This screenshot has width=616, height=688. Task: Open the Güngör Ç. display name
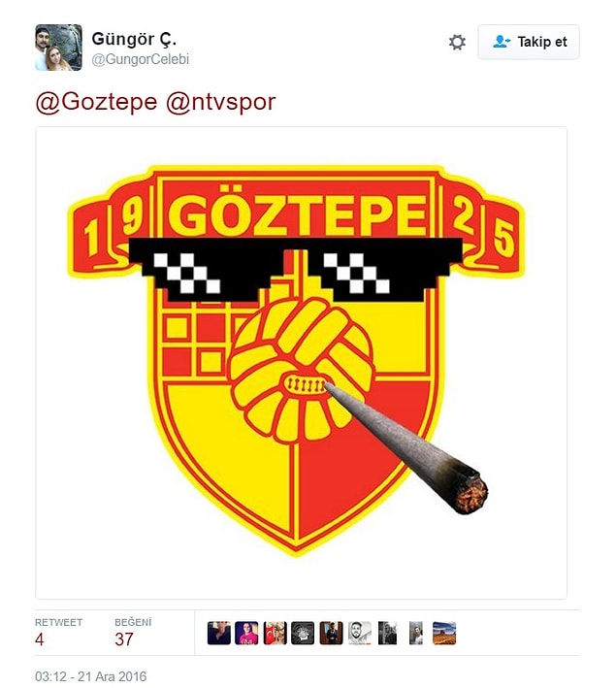coord(134,39)
